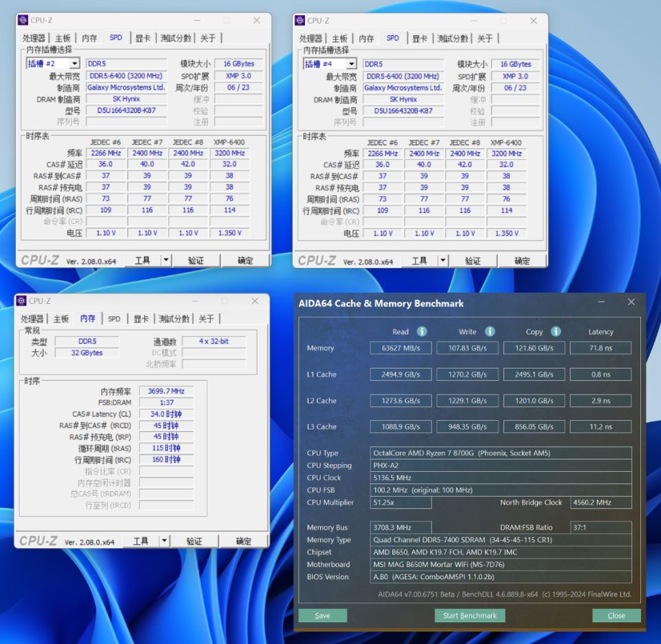Click 确定 button in the memory window
The width and height of the screenshot is (661, 644).
click(x=243, y=541)
